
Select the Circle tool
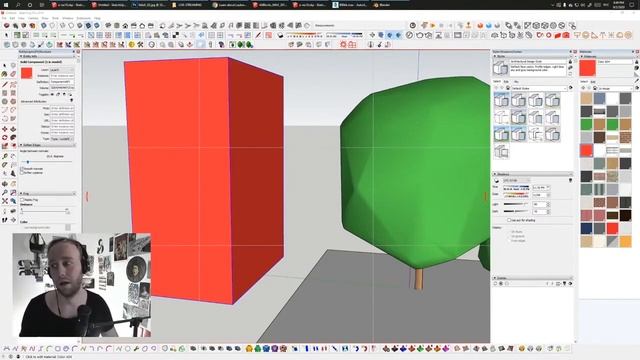click(x=4, y=101)
